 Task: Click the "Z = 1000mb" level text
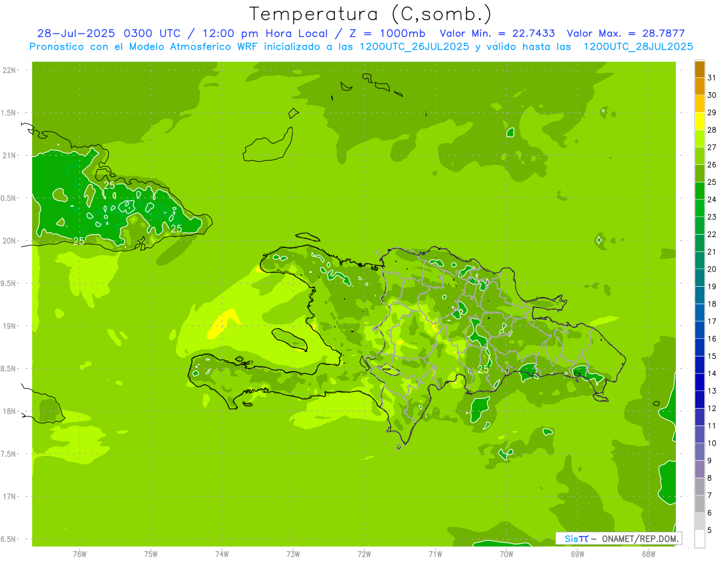pyautogui.click(x=386, y=33)
